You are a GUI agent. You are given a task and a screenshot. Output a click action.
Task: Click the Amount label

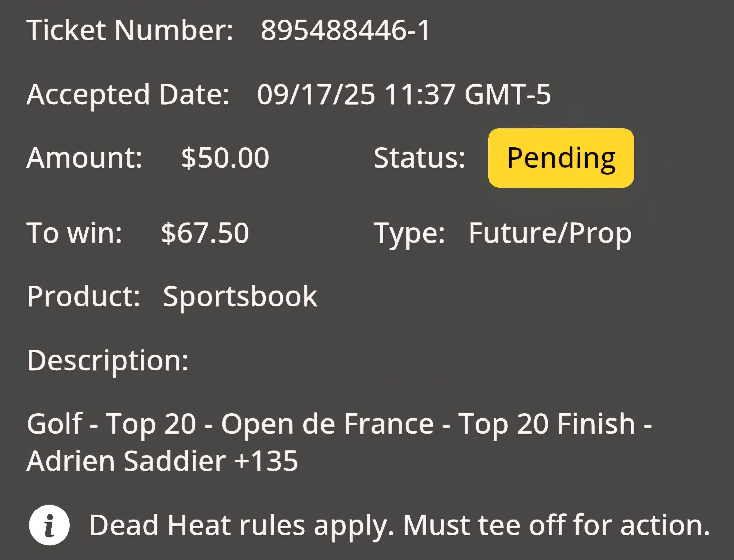tap(84, 158)
